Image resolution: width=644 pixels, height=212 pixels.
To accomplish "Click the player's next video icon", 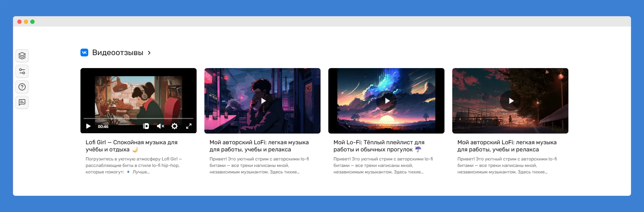I will pyautogui.click(x=146, y=126).
